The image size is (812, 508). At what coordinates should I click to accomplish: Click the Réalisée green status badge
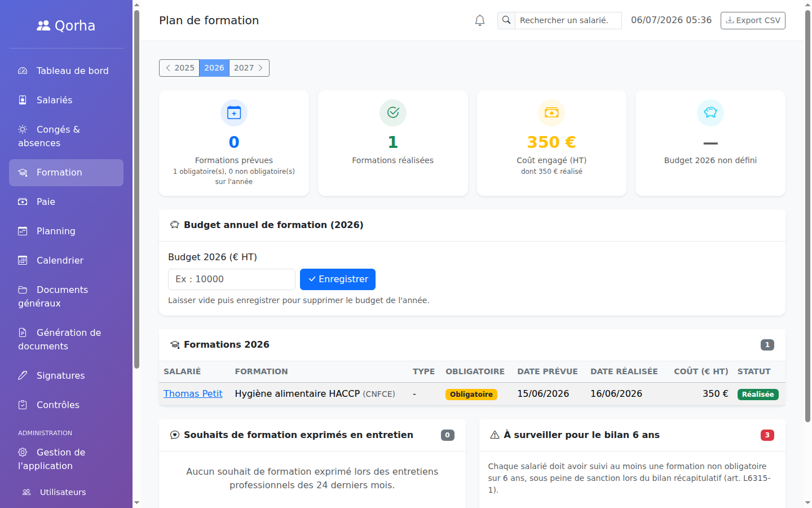pos(758,395)
